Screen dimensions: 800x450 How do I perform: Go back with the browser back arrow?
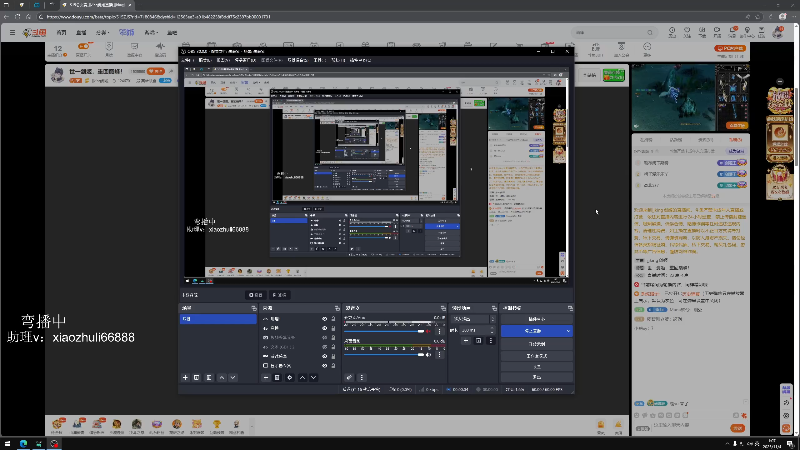(6, 16)
